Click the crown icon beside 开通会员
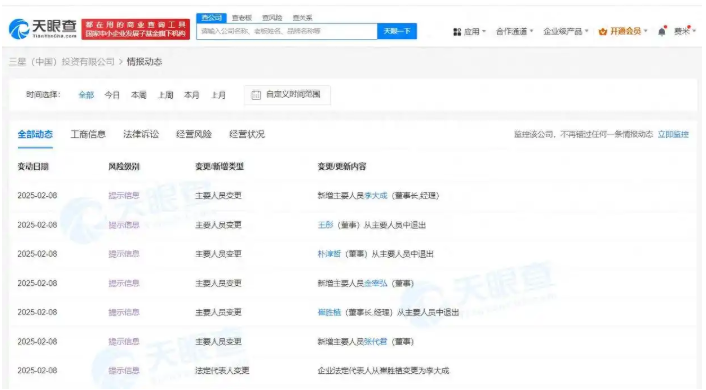The height and width of the screenshot is (390, 706). (603, 32)
